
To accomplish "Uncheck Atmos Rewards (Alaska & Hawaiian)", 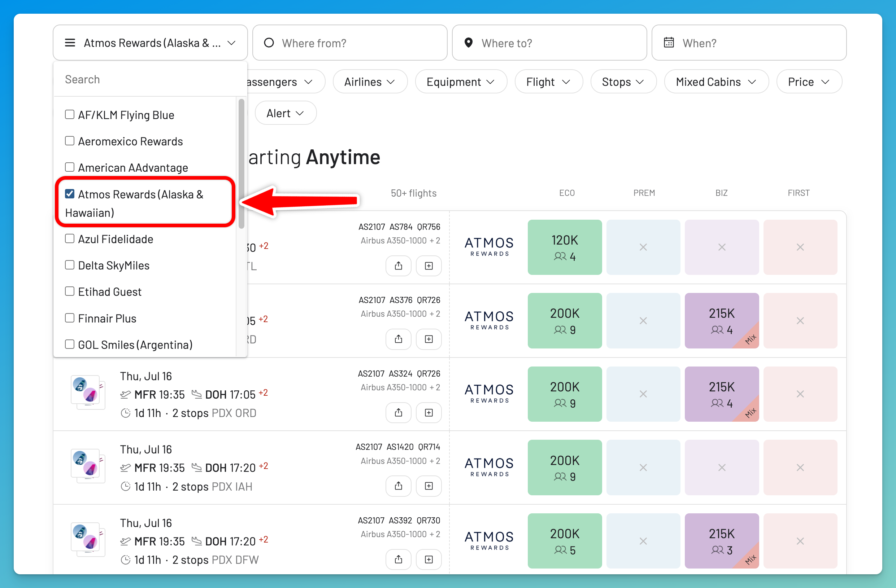I will point(70,194).
